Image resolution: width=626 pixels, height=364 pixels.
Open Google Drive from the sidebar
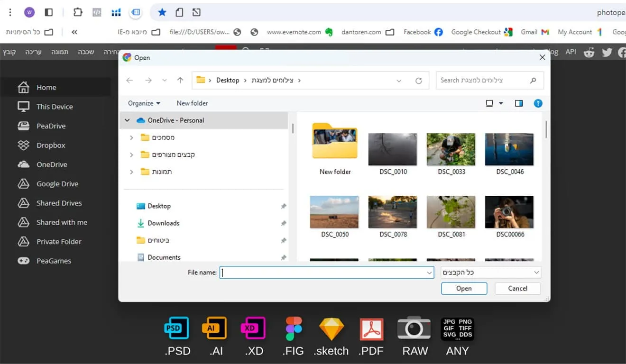[23, 184]
